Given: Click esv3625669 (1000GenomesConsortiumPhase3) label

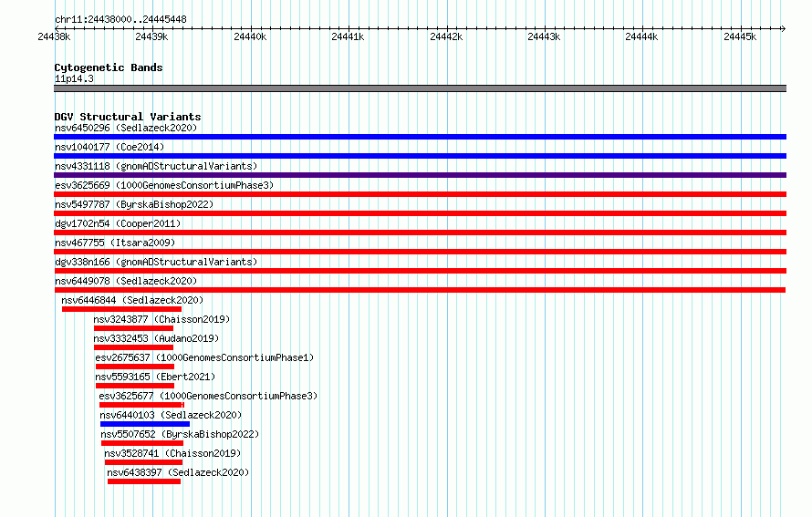Looking at the screenshot, I should (x=164, y=185).
